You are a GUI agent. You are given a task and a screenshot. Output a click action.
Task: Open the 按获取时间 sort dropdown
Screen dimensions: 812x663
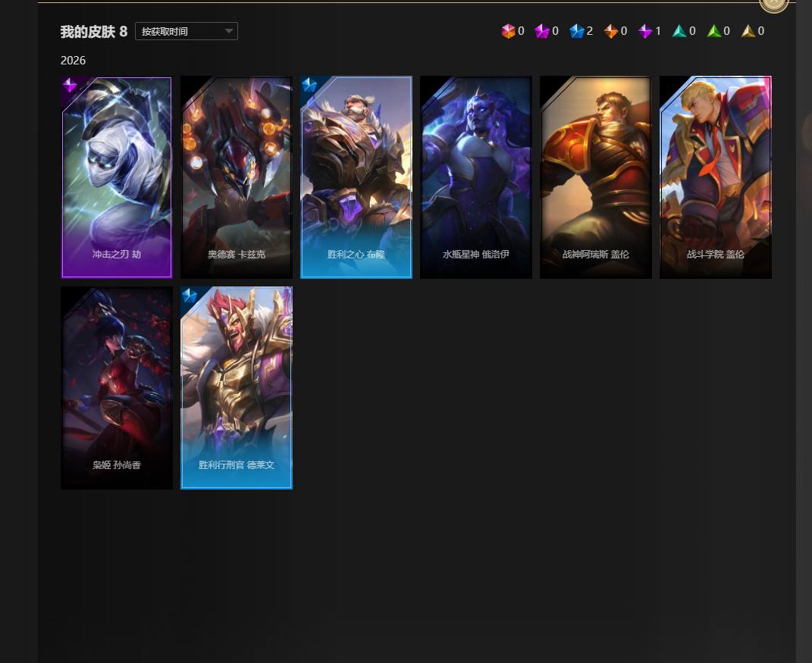click(x=186, y=31)
